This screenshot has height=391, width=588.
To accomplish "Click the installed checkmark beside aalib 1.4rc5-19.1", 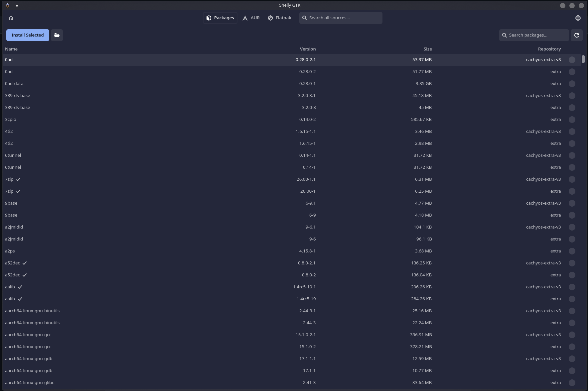I will coord(20,287).
